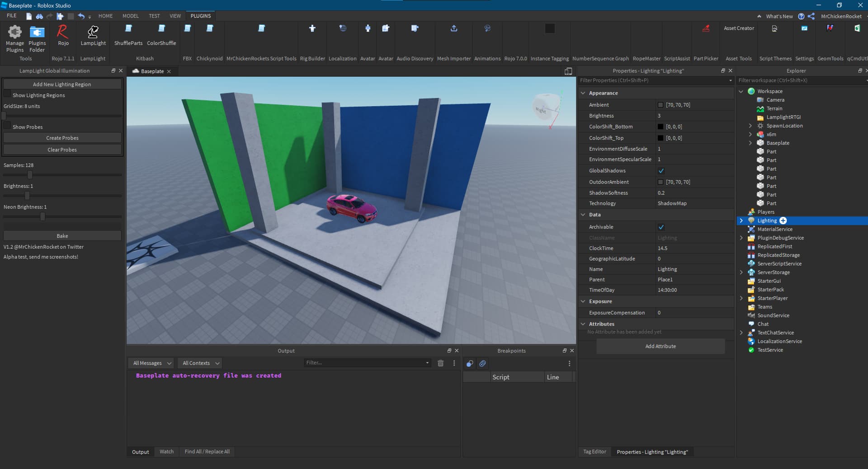This screenshot has width=868, height=469.
Task: Open the Watch tab
Action: click(x=166, y=452)
